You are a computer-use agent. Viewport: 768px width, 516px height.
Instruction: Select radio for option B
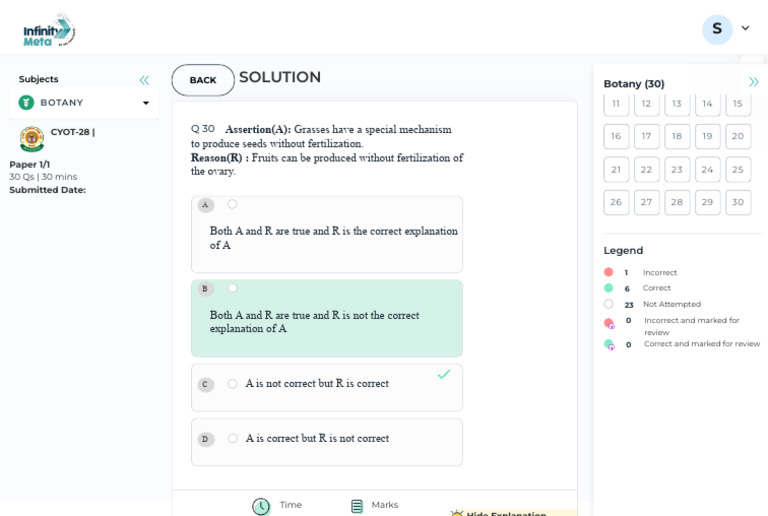click(x=232, y=288)
